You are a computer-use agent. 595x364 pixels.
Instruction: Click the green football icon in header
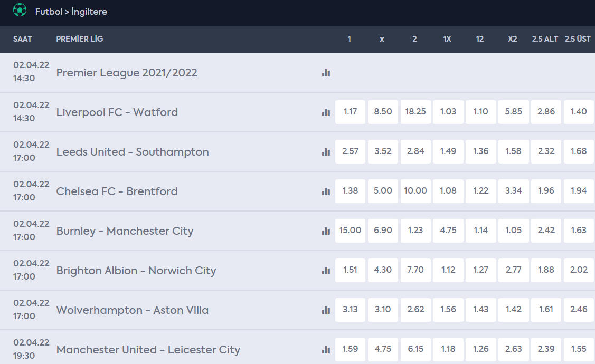coord(20,10)
